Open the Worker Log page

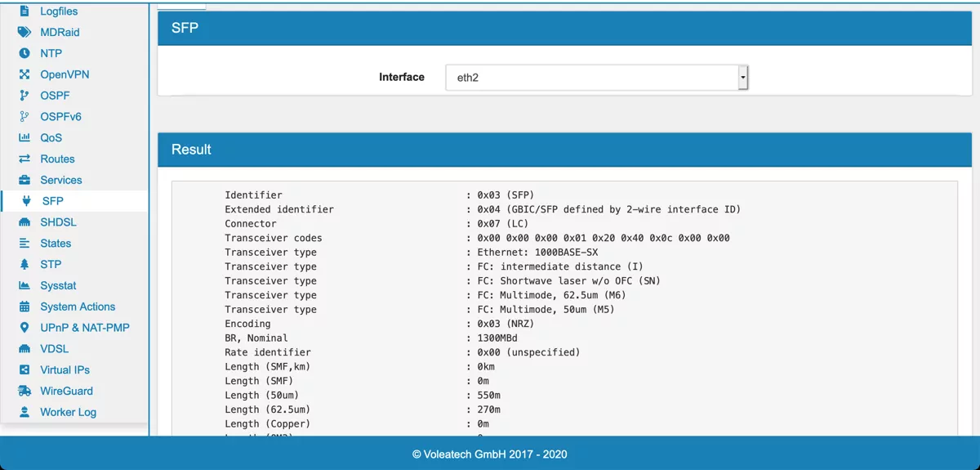68,412
